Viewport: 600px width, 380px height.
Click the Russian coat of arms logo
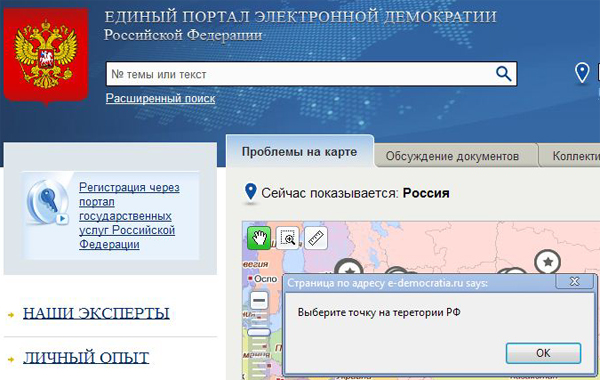pos(46,56)
